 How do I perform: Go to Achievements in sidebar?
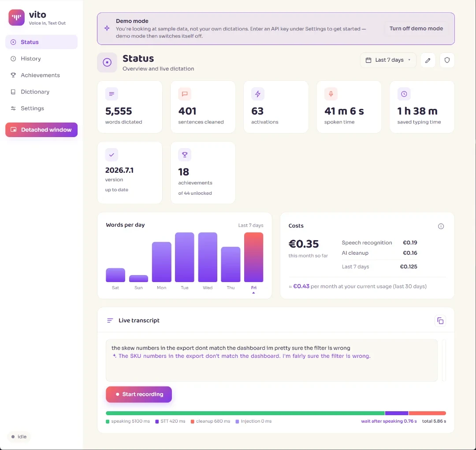(41, 75)
